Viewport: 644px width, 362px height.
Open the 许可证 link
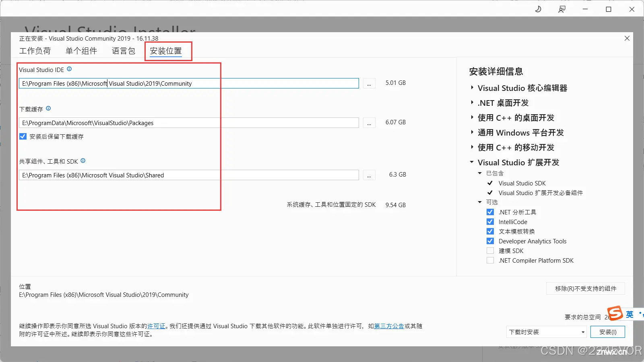click(156, 326)
